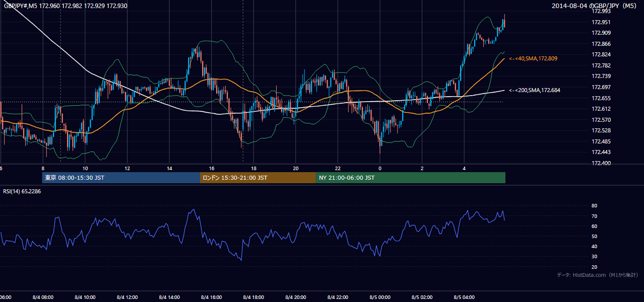This screenshot has height=302, width=644.
Task: Click hour tick 8 under the price chart
Action: click(43, 168)
